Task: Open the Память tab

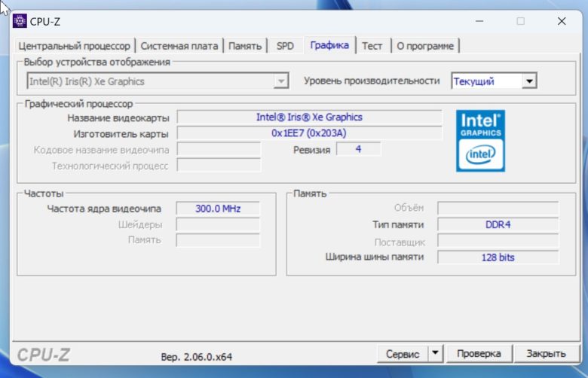Action: click(245, 46)
